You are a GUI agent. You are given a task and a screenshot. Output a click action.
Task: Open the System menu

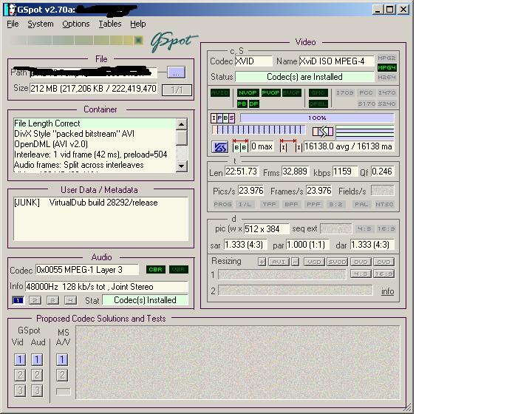tap(41, 24)
